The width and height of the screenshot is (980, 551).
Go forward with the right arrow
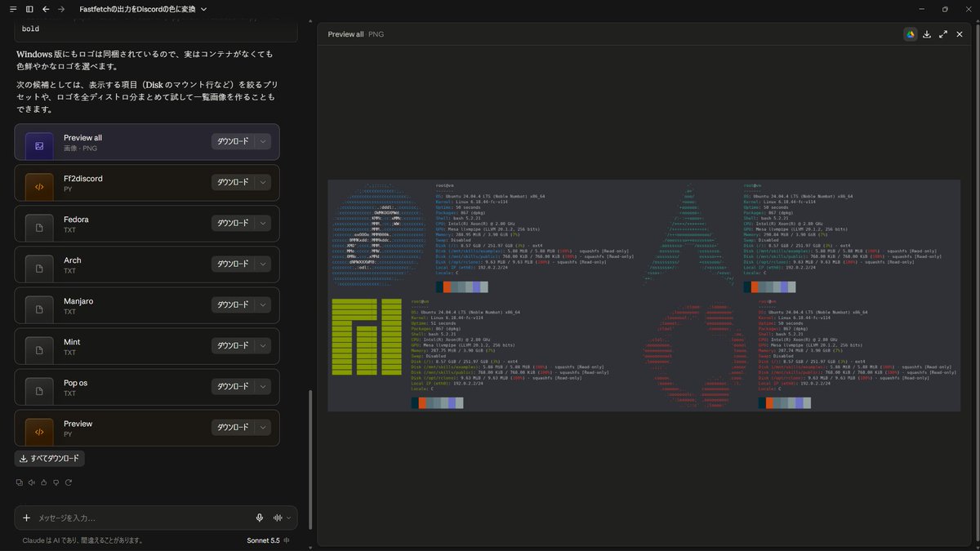61,9
